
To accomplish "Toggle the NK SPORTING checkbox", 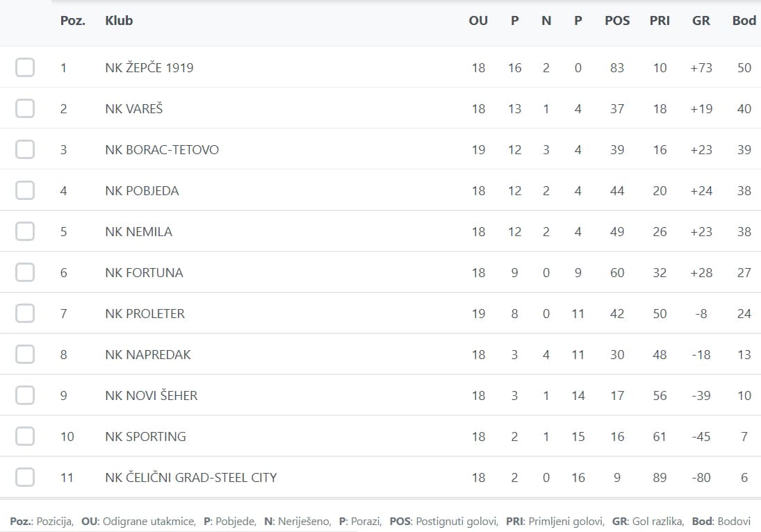I will click(25, 436).
